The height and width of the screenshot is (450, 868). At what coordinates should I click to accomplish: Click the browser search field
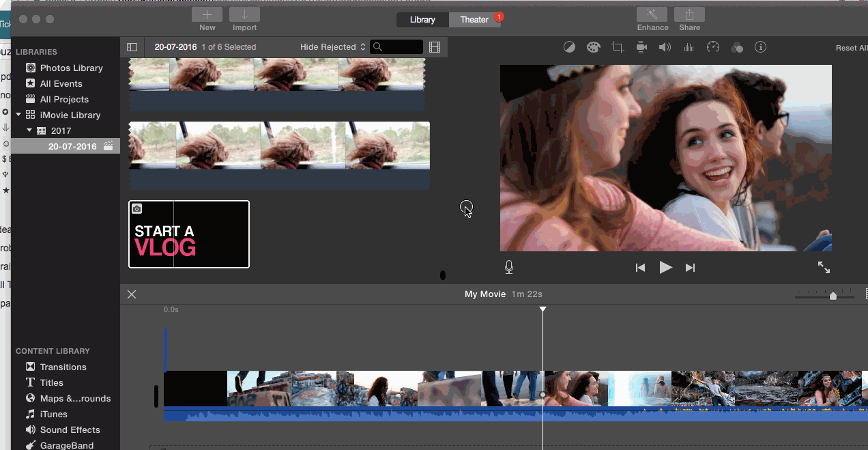(x=396, y=47)
